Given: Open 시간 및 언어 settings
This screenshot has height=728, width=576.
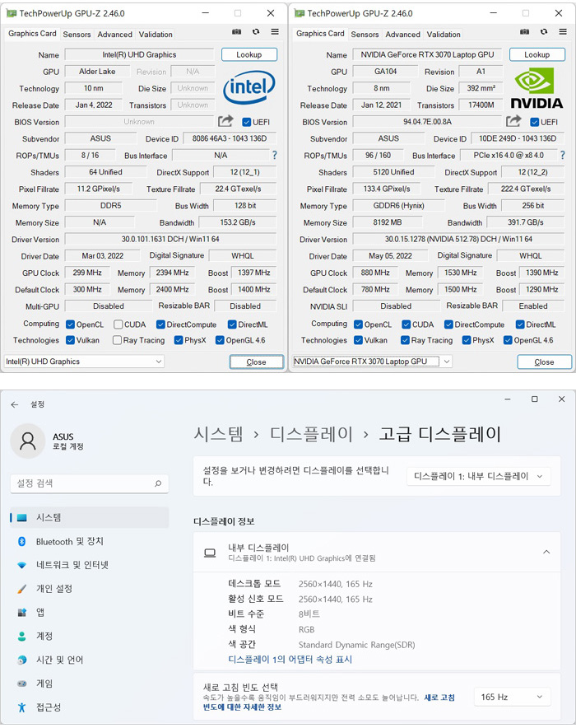Looking at the screenshot, I should (x=90, y=660).
